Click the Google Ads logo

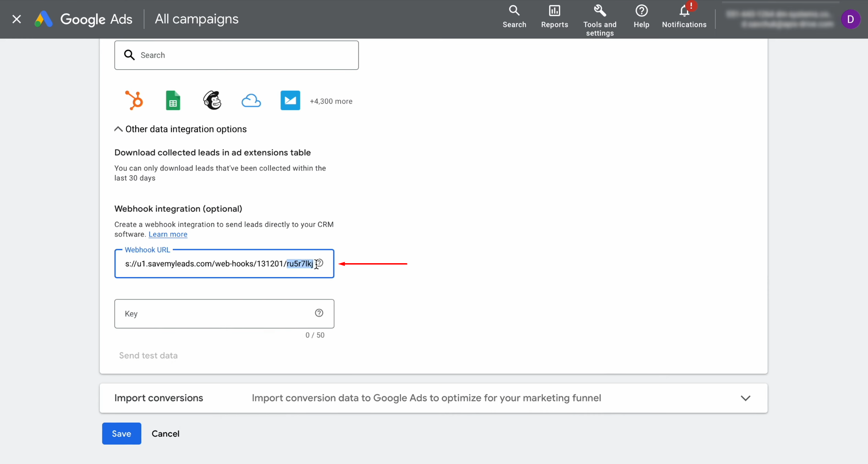[x=83, y=19]
